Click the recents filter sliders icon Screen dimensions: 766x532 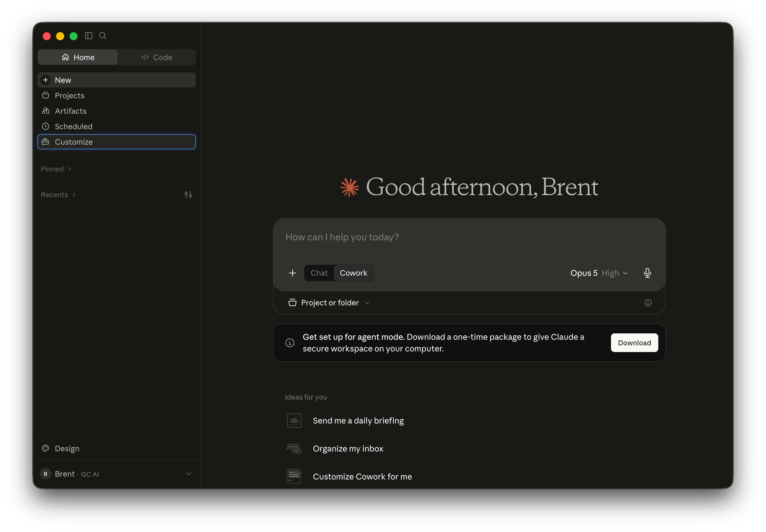188,195
